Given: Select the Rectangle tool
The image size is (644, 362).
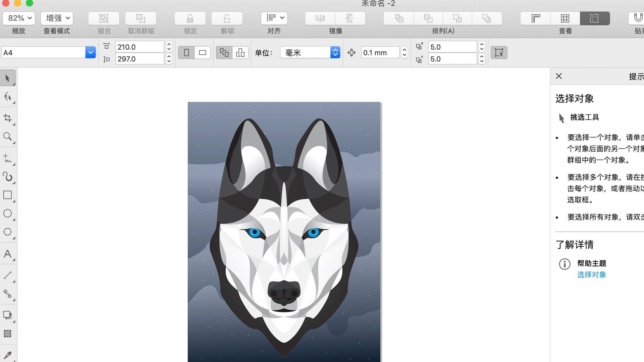Looking at the screenshot, I should click(8, 195).
